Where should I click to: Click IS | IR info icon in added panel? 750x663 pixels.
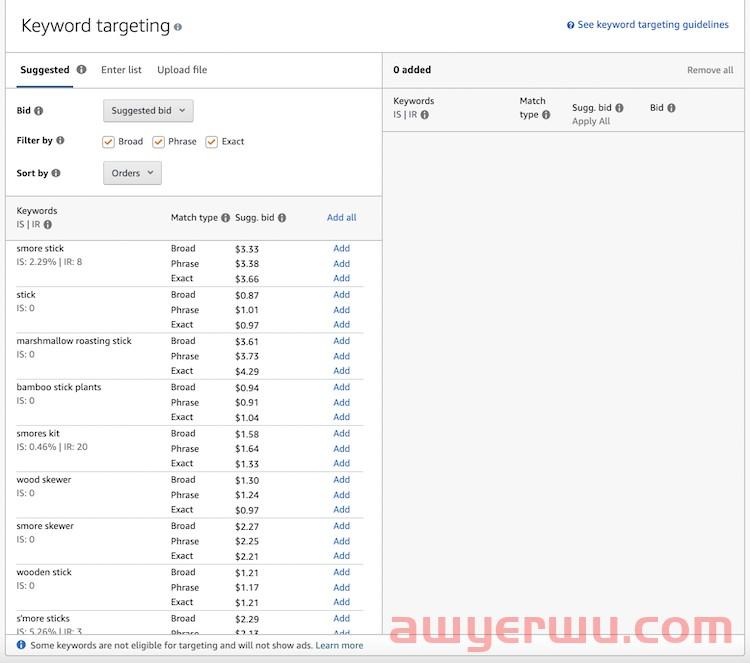(x=425, y=115)
